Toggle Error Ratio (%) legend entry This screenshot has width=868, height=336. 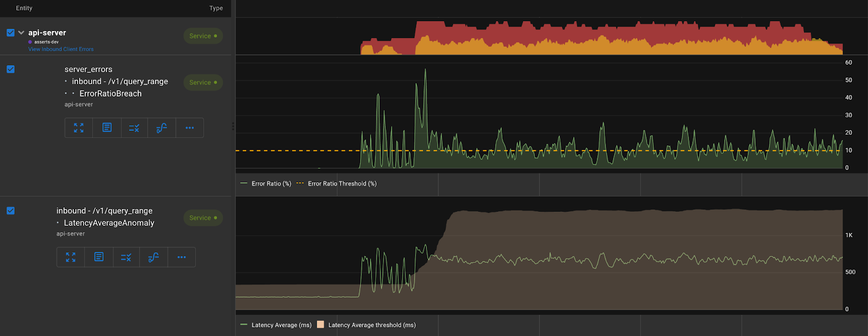click(266, 183)
